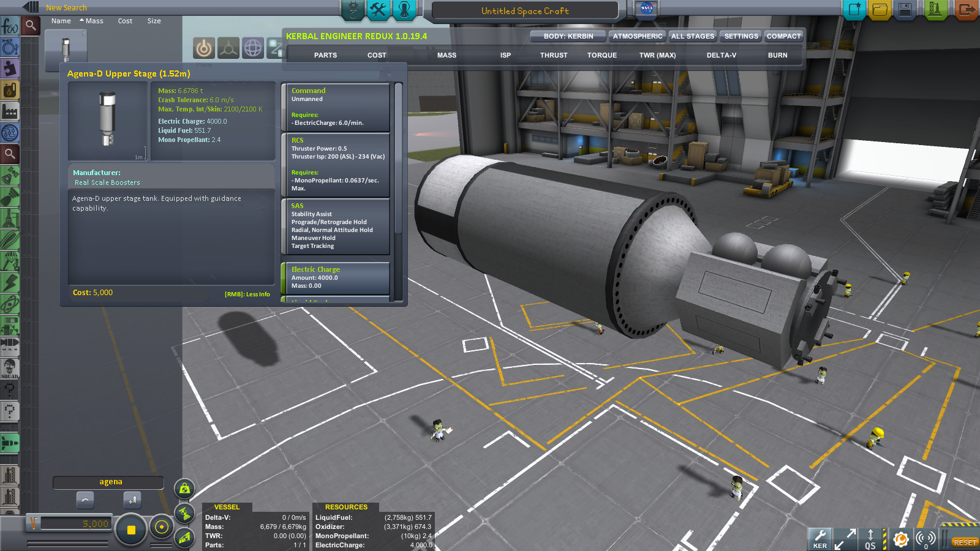Toggle the square symmetry mode button

[x=130, y=530]
